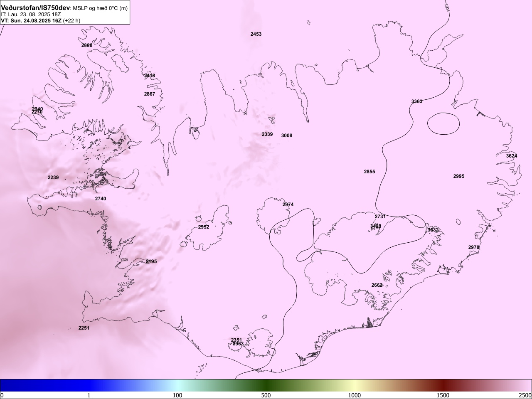
Task: Click the '1000' tick on the color scale
Action: (x=355, y=395)
